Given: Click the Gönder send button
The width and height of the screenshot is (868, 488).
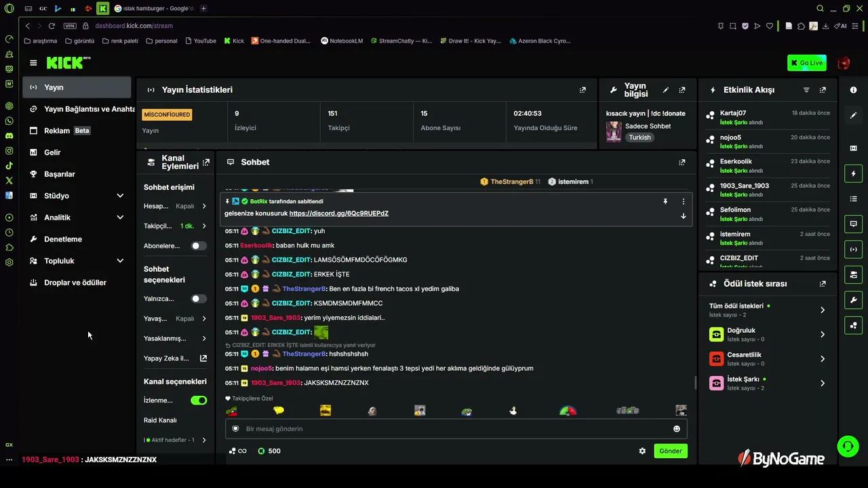Looking at the screenshot, I should coord(671,451).
